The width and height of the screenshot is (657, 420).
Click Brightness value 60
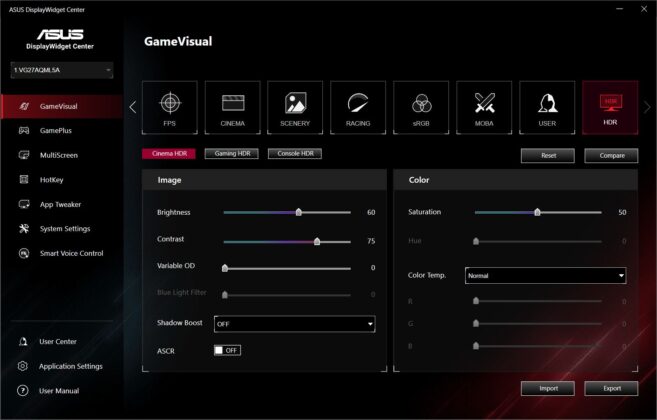pos(371,213)
